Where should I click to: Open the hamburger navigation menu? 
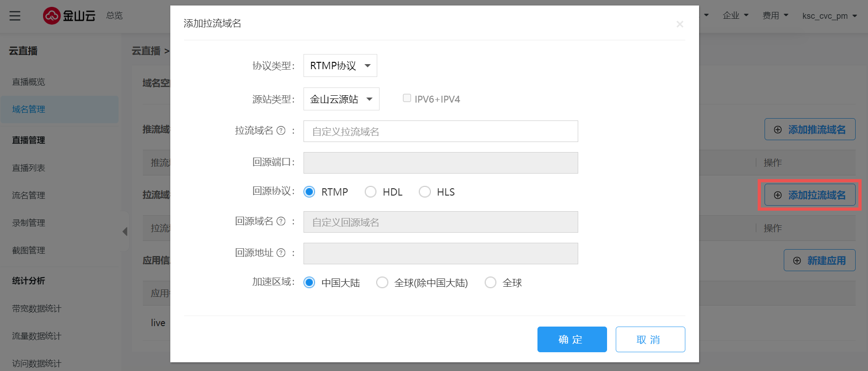[x=15, y=16]
